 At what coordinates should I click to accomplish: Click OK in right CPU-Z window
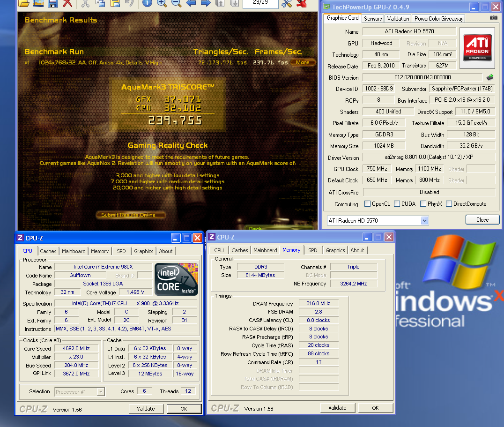point(376,408)
